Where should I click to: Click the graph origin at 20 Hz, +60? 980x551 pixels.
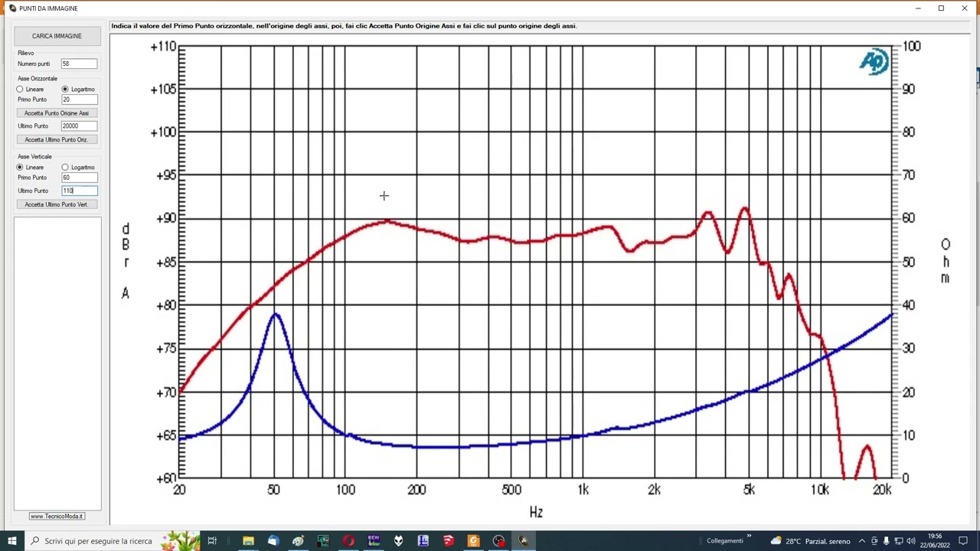point(179,478)
